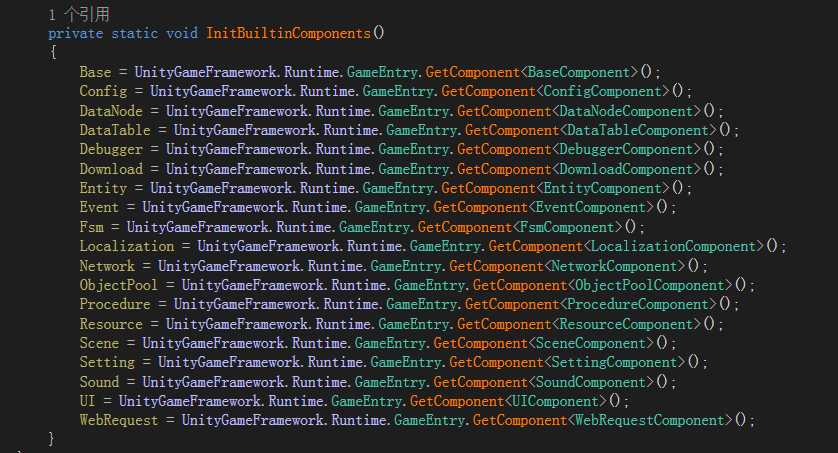
Task: Click GetComponent on the WebRequest line
Action: [519, 420]
